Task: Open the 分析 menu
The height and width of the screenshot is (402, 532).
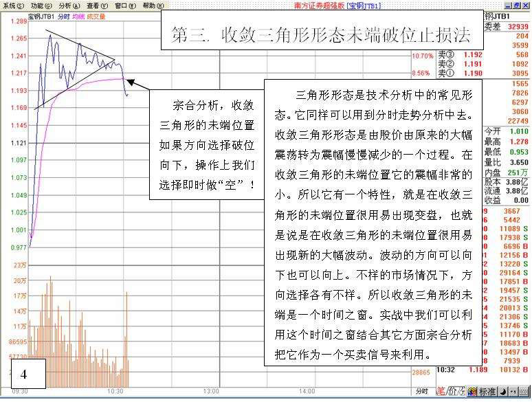Action: click(x=69, y=5)
